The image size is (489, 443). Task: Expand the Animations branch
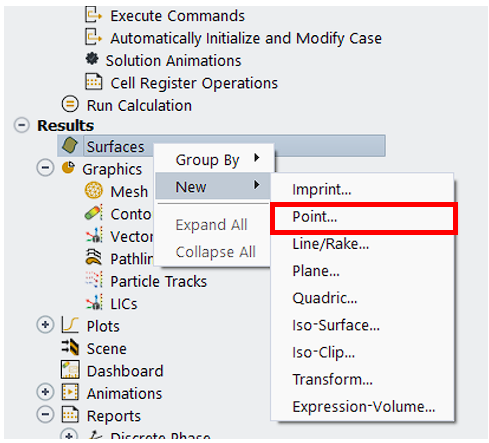coord(45,392)
